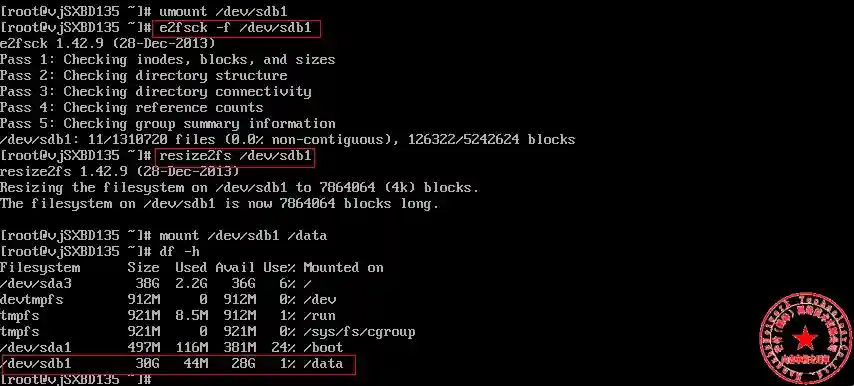Click the highlighted /dev/sdb1 row in df output

point(178,364)
